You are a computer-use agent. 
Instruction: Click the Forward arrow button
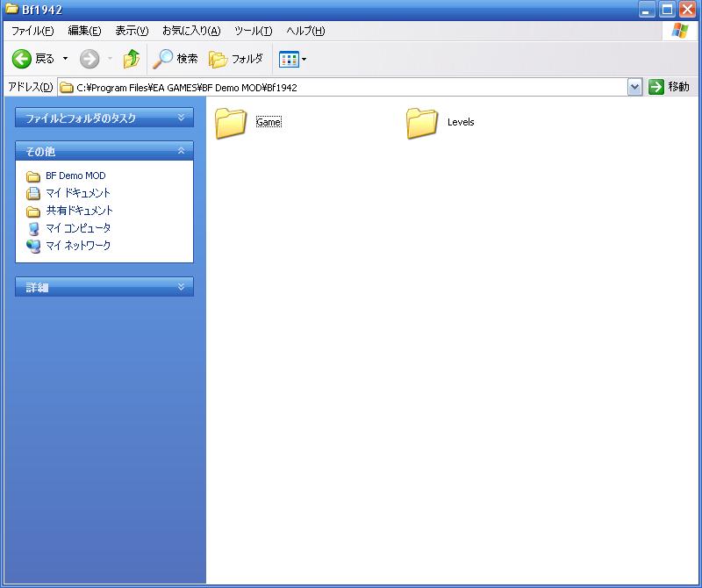90,59
